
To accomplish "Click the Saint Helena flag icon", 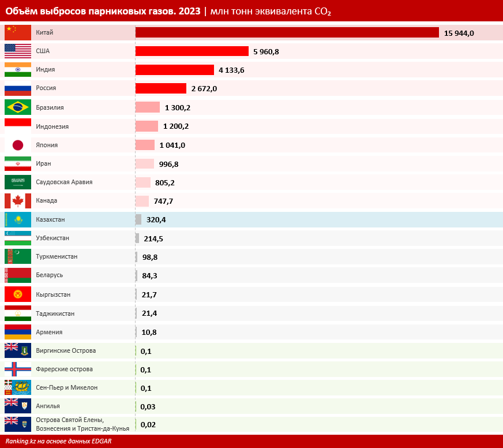I will click(x=18, y=424).
